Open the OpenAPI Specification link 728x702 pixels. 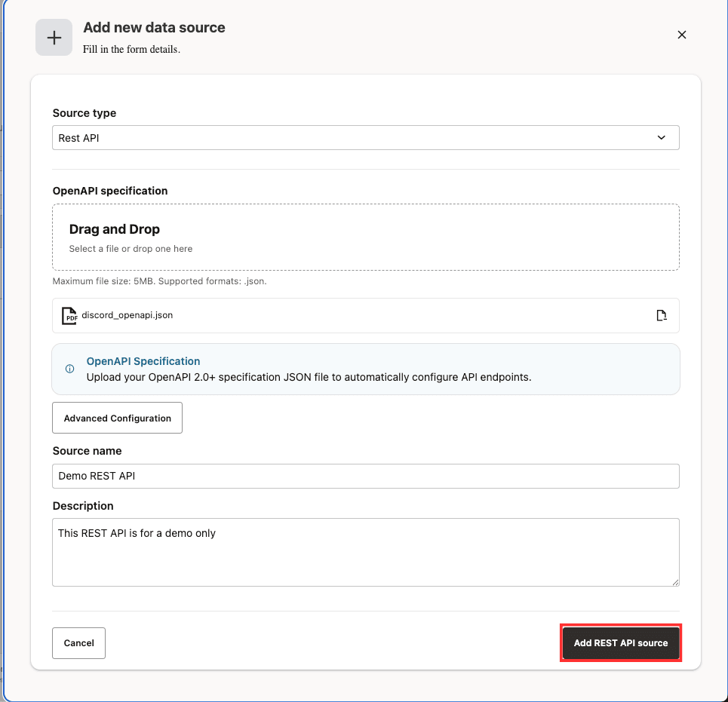tap(143, 361)
